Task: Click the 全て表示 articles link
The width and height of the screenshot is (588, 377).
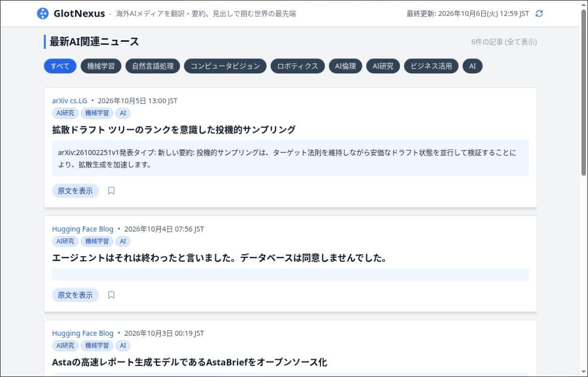Action: [x=521, y=42]
